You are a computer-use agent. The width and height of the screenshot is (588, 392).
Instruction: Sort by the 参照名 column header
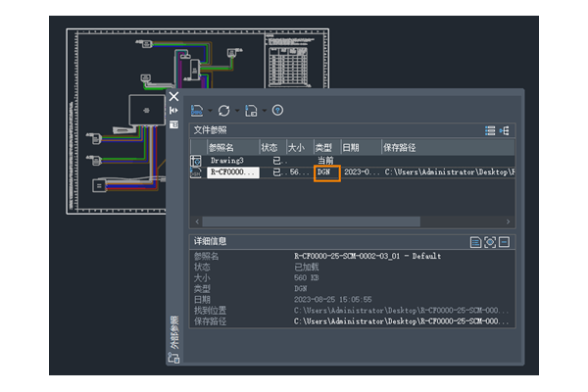pos(233,147)
